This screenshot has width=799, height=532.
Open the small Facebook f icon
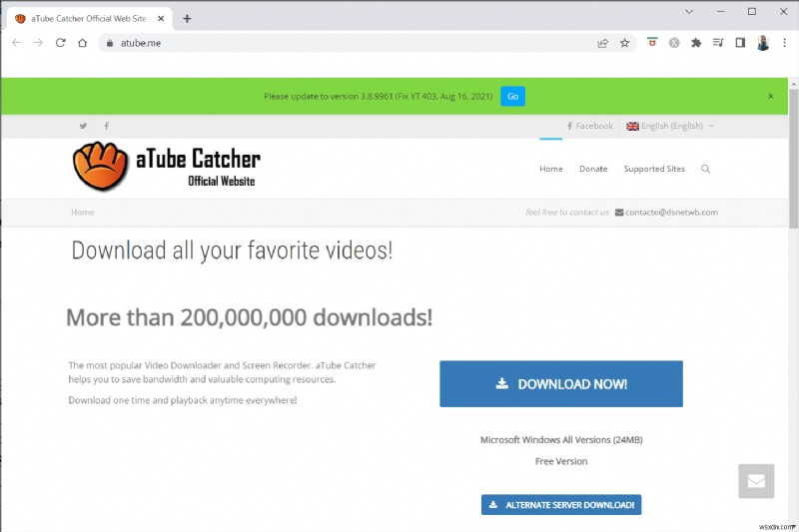pyautogui.click(x=107, y=125)
